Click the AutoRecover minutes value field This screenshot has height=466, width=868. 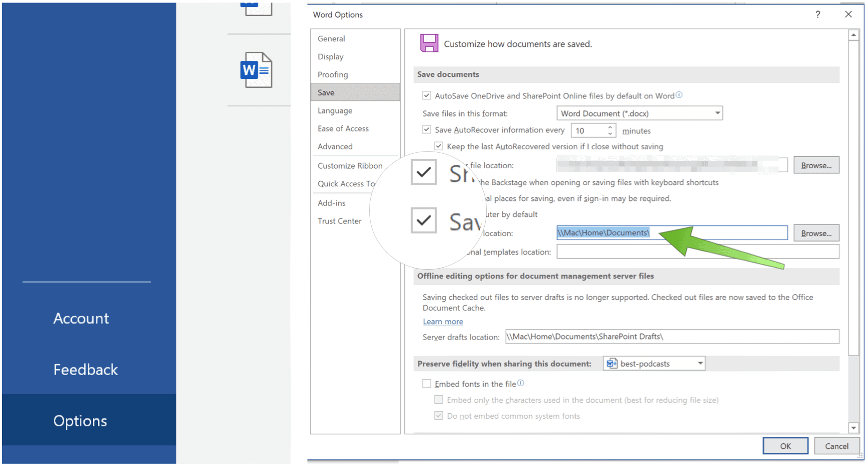[588, 131]
